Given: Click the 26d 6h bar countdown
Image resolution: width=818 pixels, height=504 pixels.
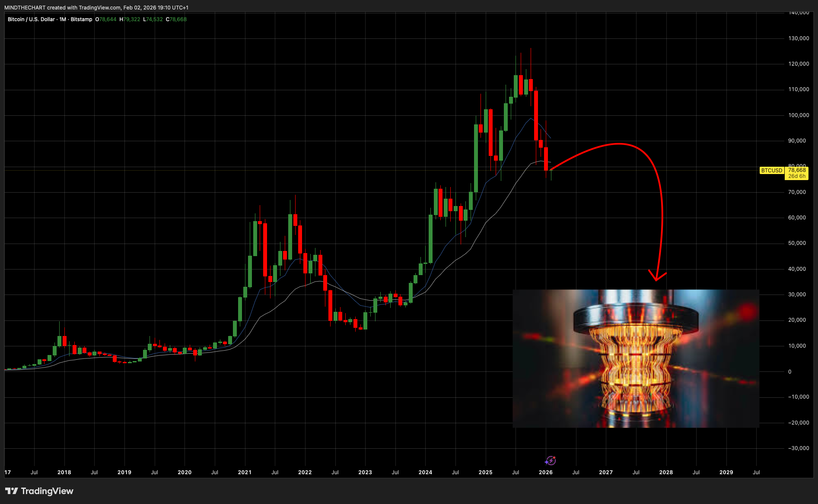Looking at the screenshot, I should pyautogui.click(x=796, y=176).
